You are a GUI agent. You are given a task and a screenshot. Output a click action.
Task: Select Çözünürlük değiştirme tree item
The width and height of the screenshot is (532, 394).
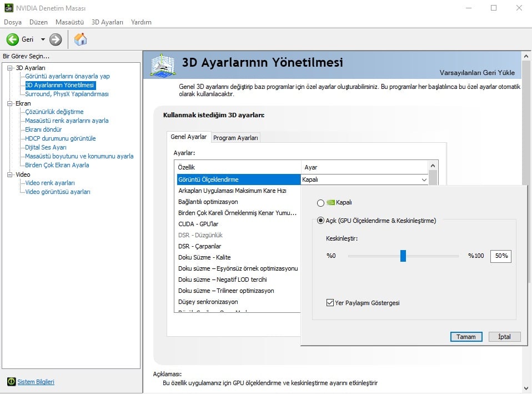tap(54, 112)
